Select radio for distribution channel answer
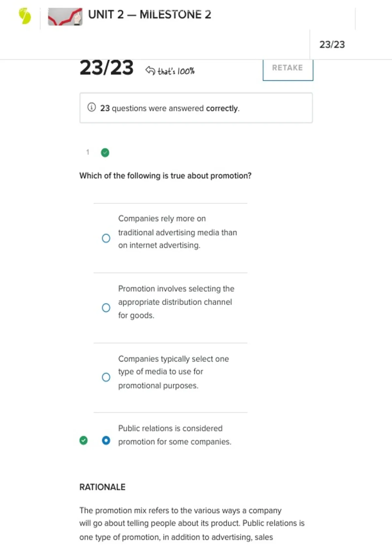 click(106, 308)
